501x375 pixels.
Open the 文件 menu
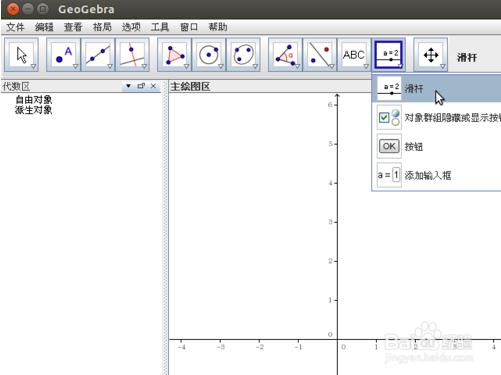pos(15,27)
